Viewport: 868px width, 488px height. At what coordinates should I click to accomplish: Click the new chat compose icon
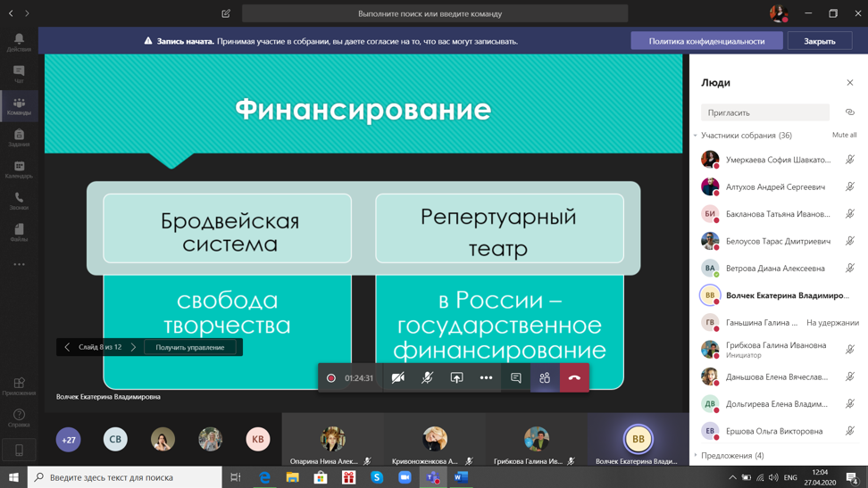point(226,13)
